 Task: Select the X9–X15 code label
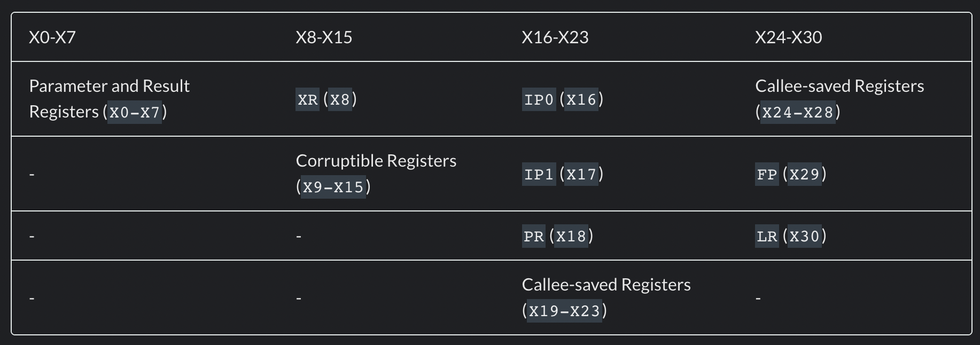click(333, 187)
